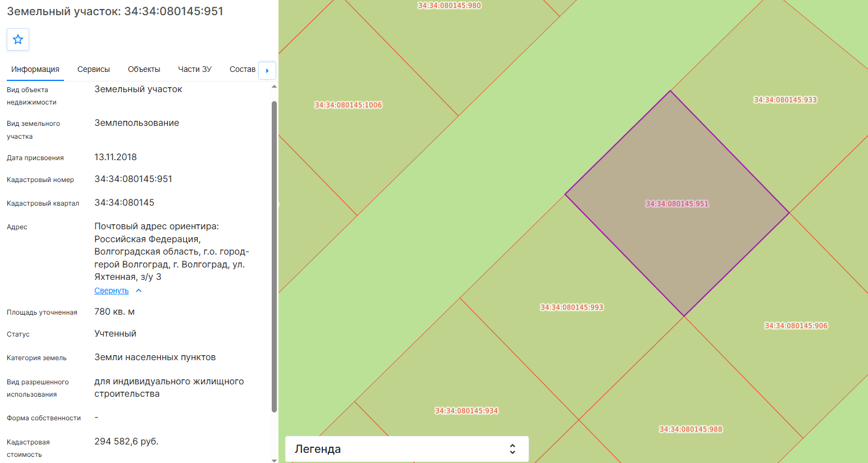Show more tabs with the right arrow

[x=267, y=70]
